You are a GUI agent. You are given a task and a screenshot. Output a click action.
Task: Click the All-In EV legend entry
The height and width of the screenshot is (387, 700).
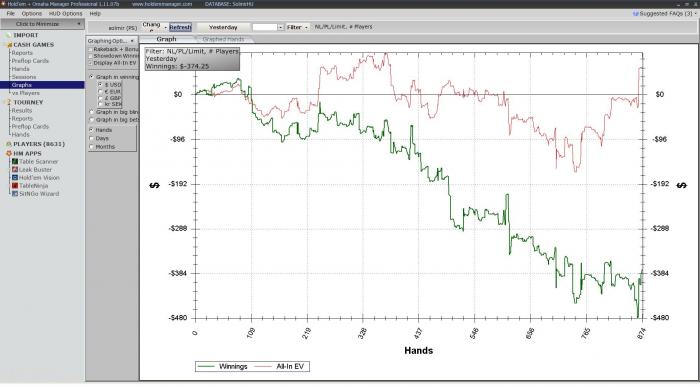click(x=280, y=366)
